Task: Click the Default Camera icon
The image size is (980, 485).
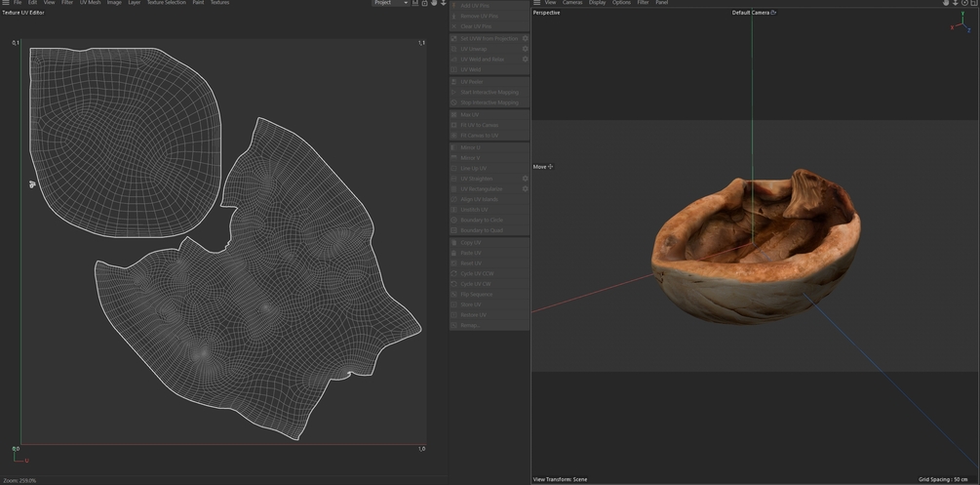Action: [x=773, y=13]
